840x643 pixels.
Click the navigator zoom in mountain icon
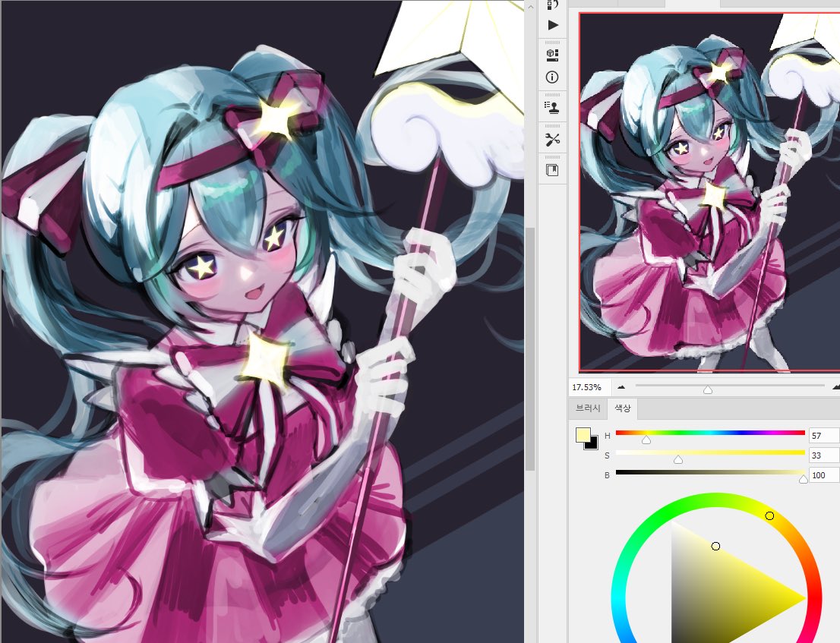coord(836,386)
